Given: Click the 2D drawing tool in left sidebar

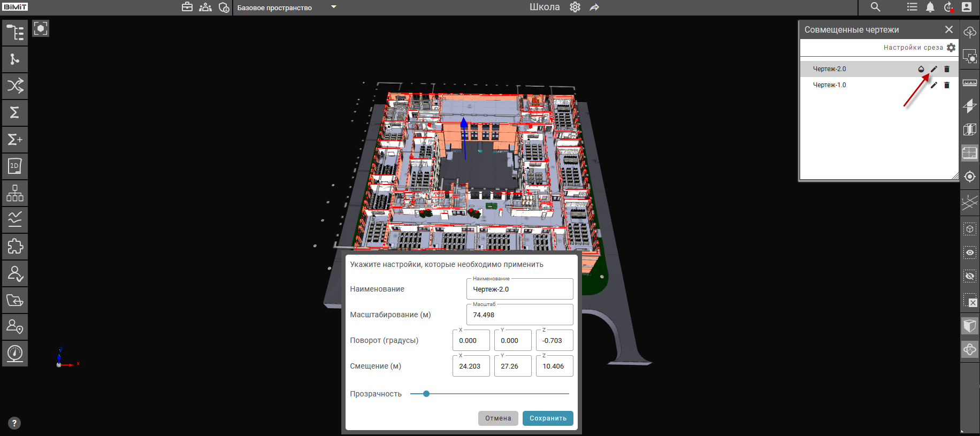Looking at the screenshot, I should (x=15, y=166).
